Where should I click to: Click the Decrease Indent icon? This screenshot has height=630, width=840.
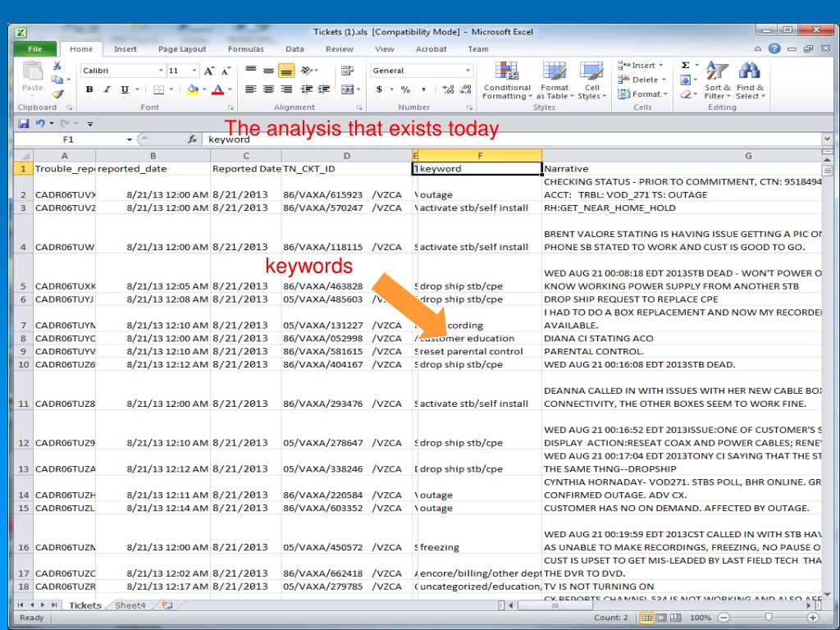coord(307,89)
